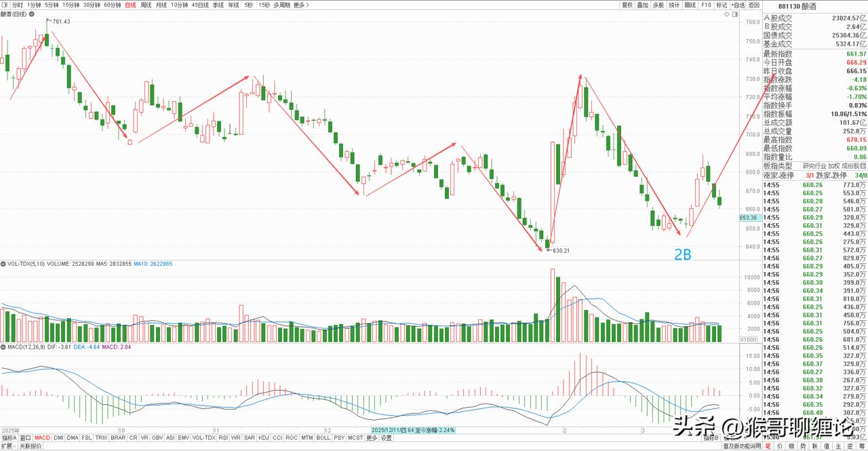Open 普及版功能说明 link
Image resolution: width=868 pixels, height=451 pixels.
[x=742, y=446]
